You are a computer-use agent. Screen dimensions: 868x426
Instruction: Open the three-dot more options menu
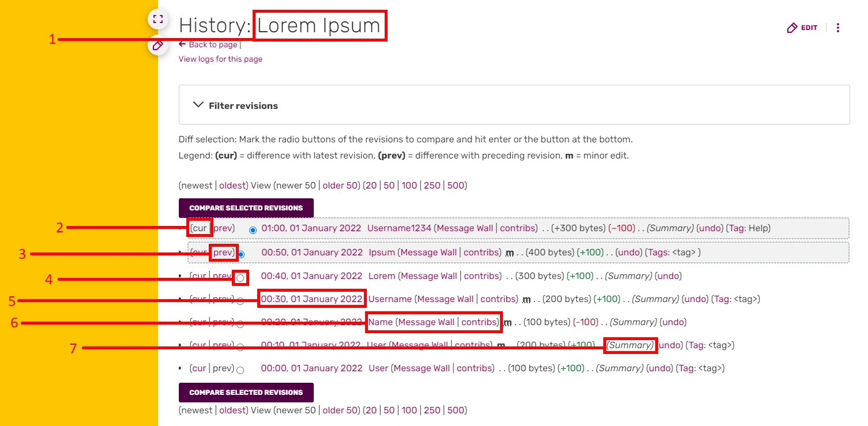tap(838, 28)
